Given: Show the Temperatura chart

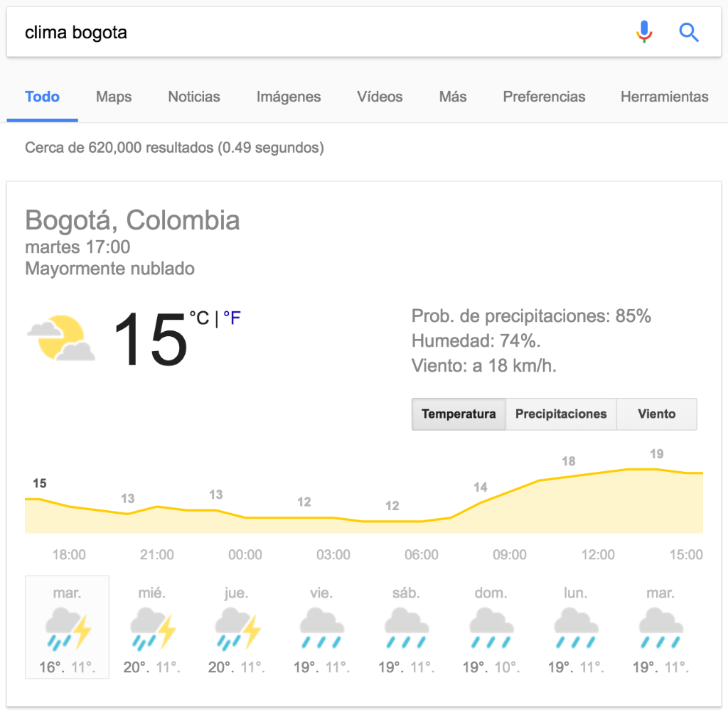Looking at the screenshot, I should (x=459, y=414).
